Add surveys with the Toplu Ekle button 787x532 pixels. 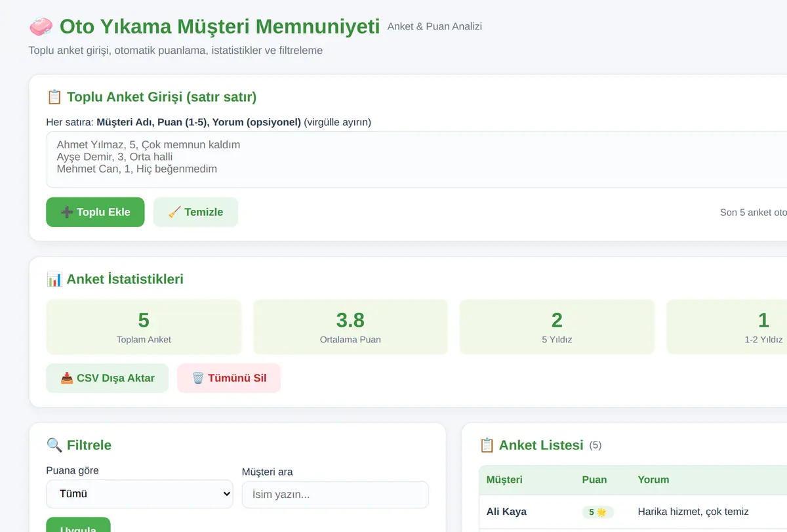(x=95, y=212)
